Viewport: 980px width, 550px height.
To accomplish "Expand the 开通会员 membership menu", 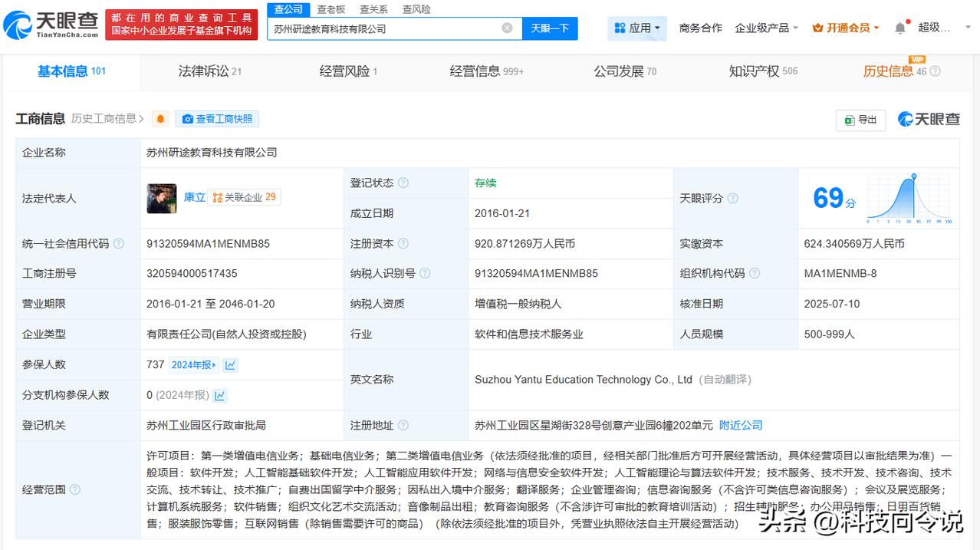I will 846,28.
